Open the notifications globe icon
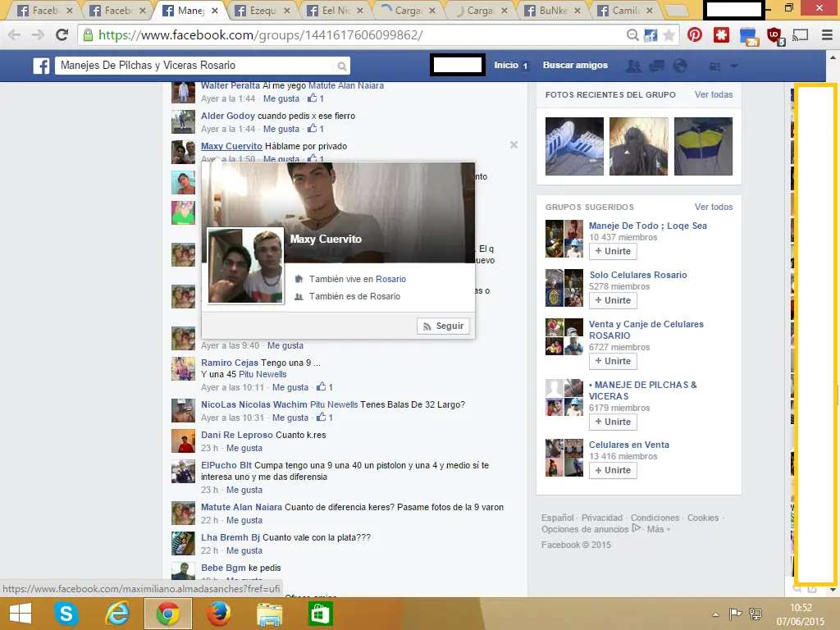This screenshot has height=630, width=840. point(680,66)
